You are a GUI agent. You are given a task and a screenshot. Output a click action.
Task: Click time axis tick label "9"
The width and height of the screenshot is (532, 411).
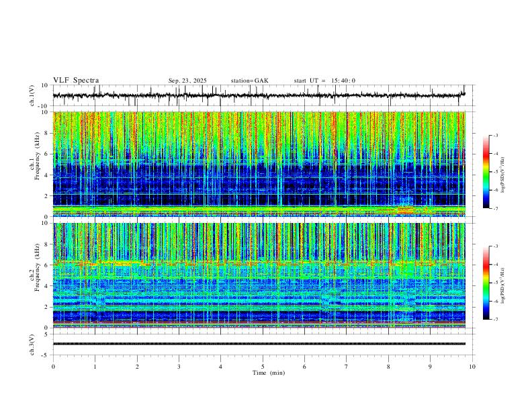coord(430,367)
